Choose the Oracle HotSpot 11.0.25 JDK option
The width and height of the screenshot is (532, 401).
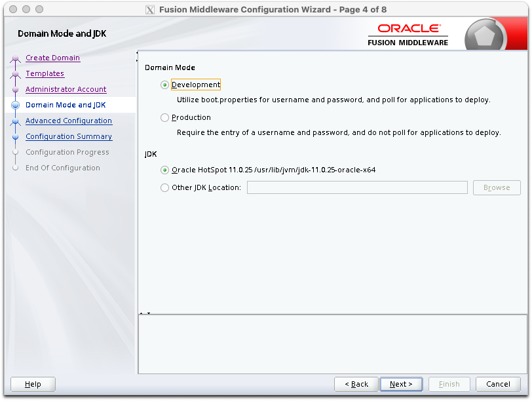pos(164,170)
